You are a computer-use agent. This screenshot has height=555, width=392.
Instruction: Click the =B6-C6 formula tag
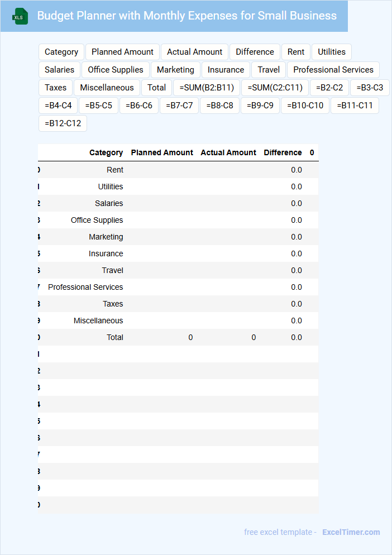point(139,106)
